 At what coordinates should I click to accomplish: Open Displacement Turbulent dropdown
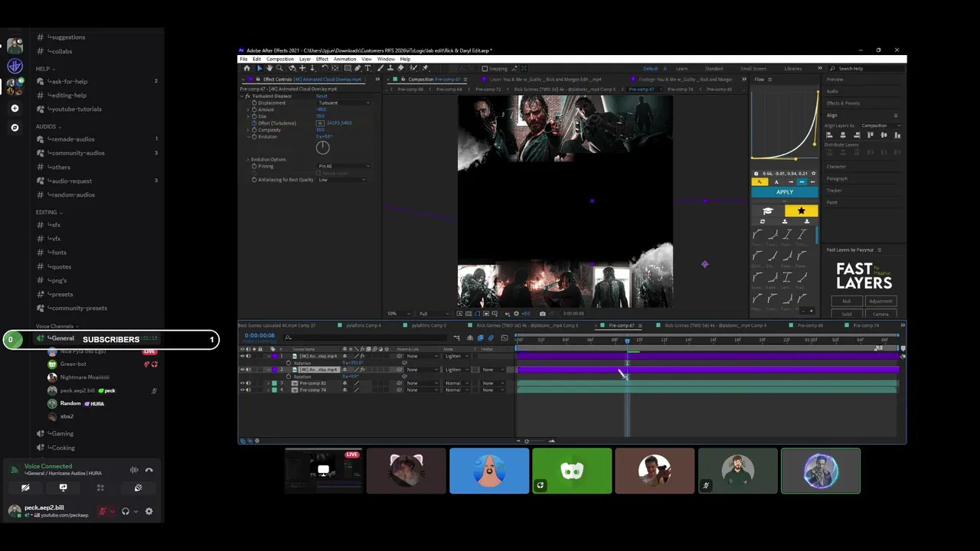(344, 103)
